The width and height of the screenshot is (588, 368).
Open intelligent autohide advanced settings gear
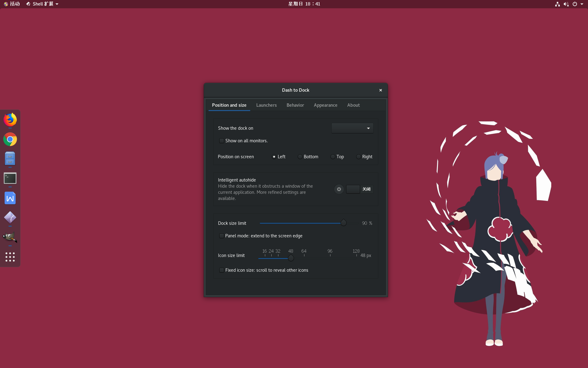(x=339, y=189)
